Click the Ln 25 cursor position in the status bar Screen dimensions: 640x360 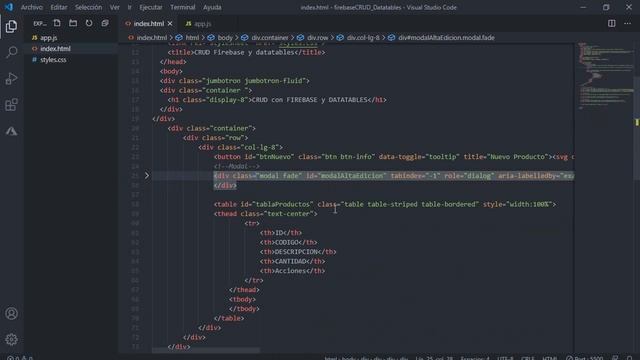coord(434,358)
